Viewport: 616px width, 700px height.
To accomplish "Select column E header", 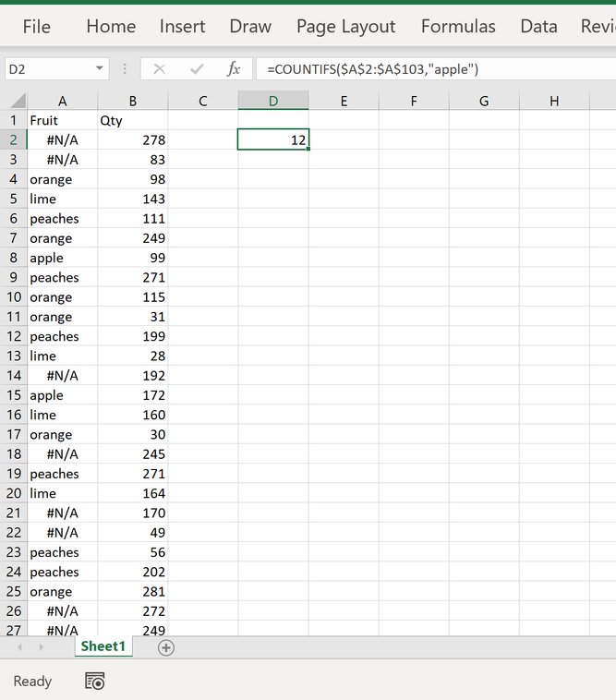I will [344, 101].
